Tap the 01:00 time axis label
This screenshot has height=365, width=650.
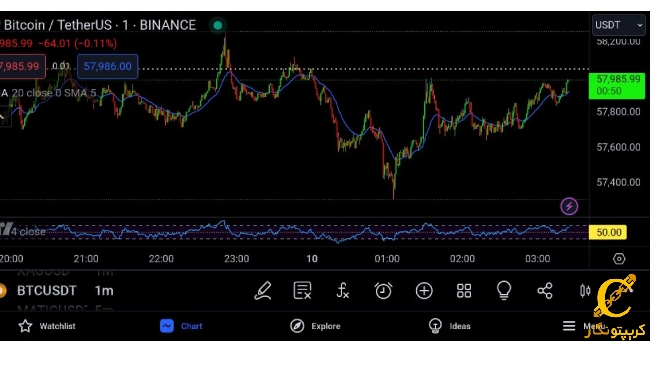[387, 259]
